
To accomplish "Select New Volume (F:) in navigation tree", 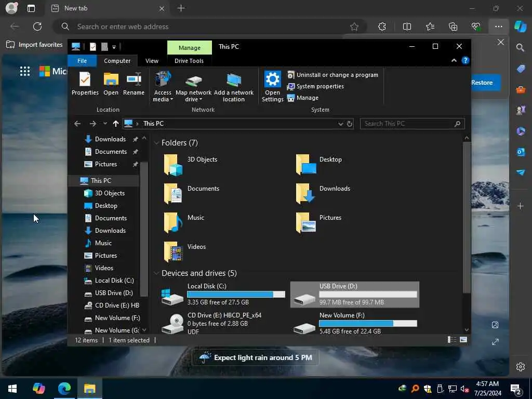I will point(117,318).
